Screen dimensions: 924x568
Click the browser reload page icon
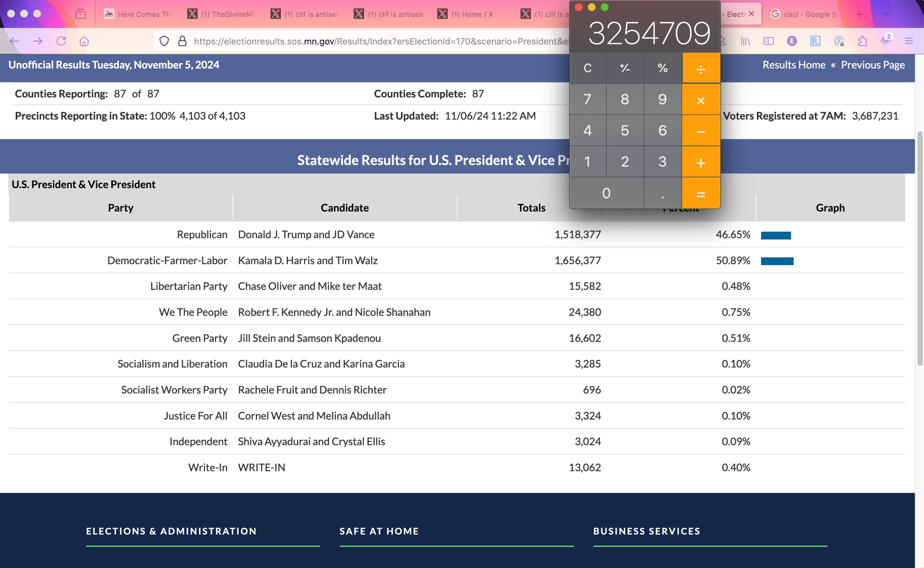(61, 41)
